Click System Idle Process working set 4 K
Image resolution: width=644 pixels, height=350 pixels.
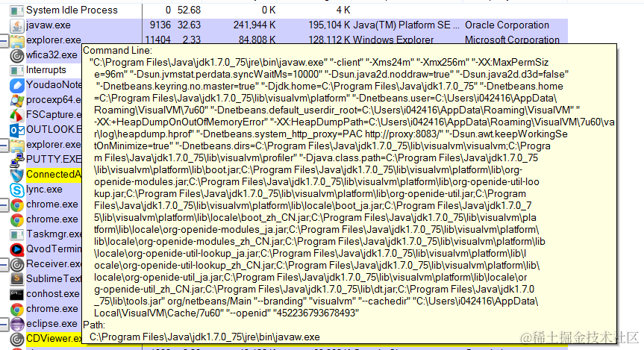click(343, 10)
